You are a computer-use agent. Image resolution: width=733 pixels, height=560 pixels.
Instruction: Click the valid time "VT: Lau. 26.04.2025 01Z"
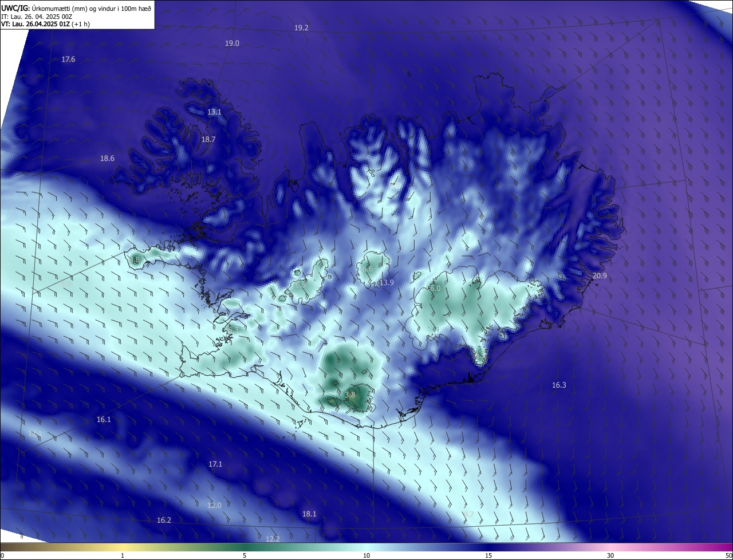click(x=36, y=24)
